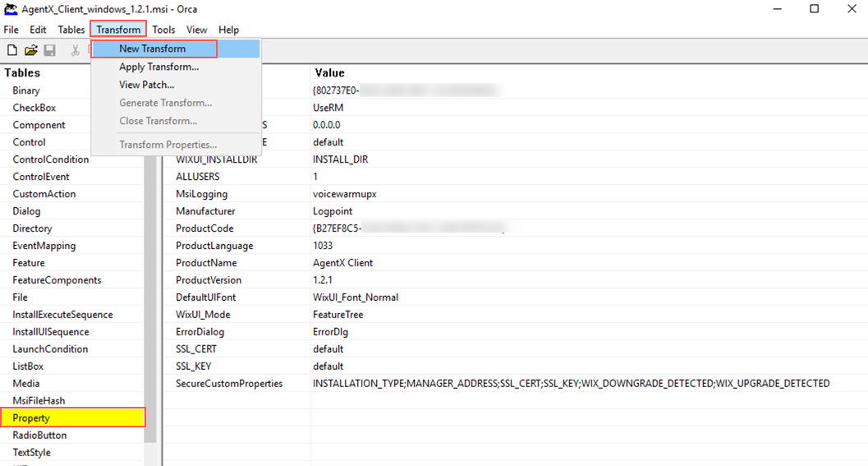Select the InstallExecuteSequence table
This screenshot has height=466, width=868.
click(x=62, y=315)
